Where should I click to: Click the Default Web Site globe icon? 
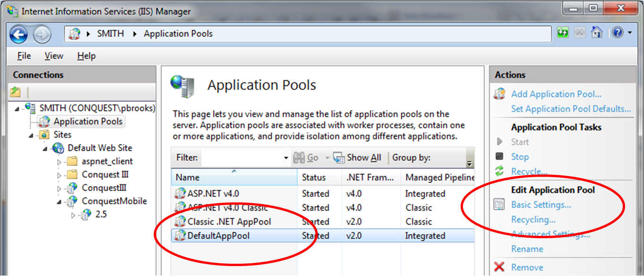pos(59,148)
